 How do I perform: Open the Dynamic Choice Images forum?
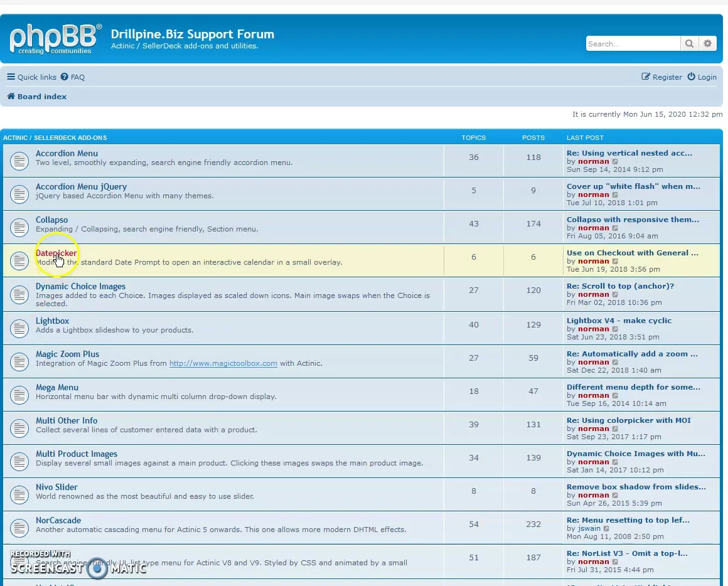80,287
